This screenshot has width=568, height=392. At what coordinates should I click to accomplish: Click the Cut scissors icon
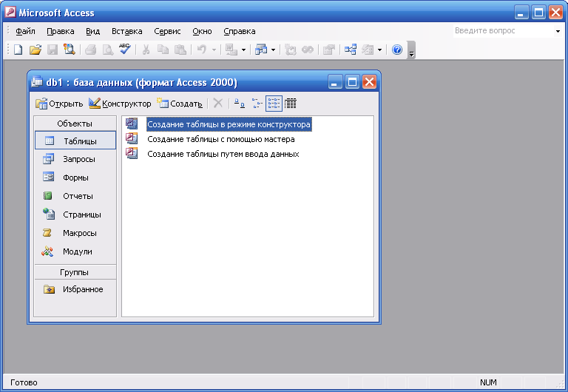tap(146, 50)
